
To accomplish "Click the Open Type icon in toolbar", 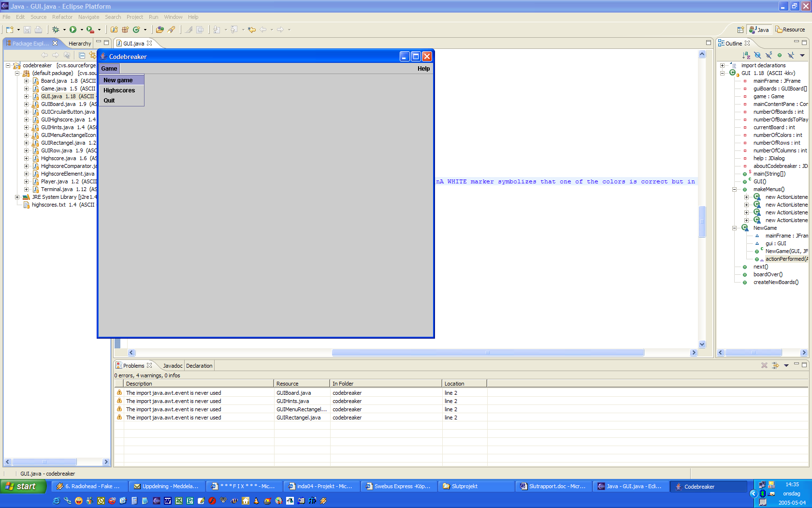I will pos(159,30).
